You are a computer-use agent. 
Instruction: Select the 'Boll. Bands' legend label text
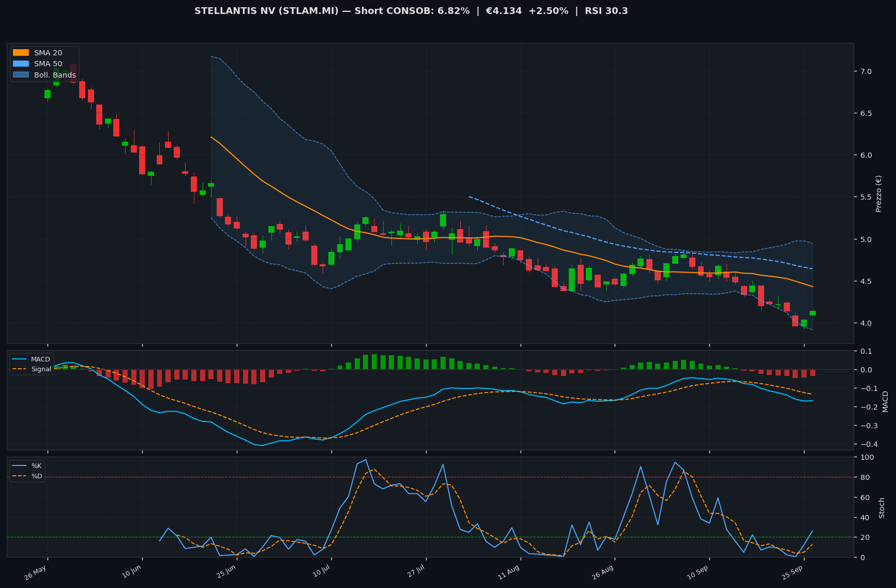pos(55,75)
